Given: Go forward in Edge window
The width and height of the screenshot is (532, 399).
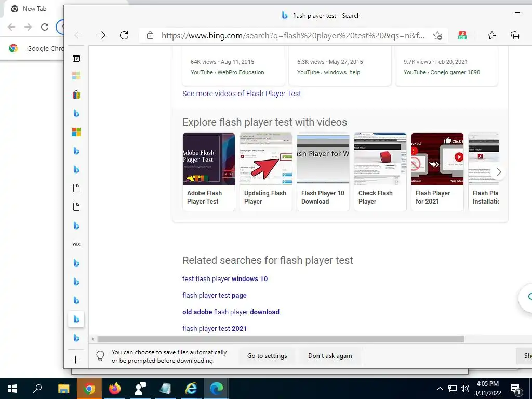Looking at the screenshot, I should 101,35.
